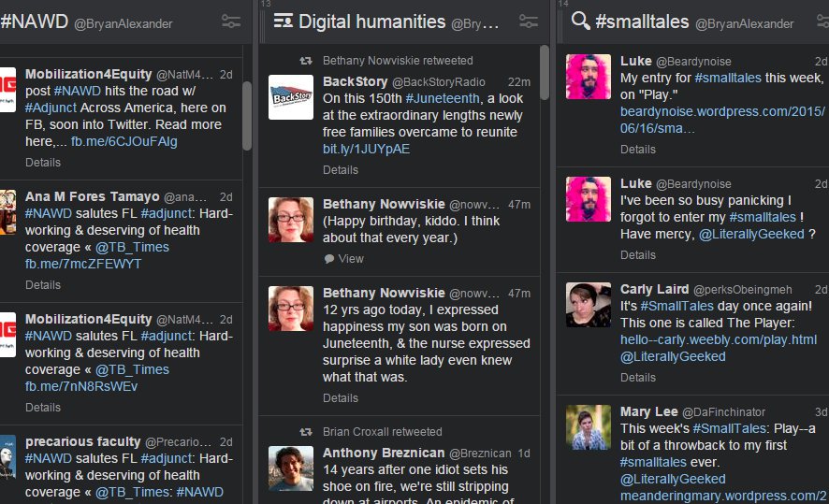Click the #smalltales column title
Viewport: 829px width, 504px height.
[x=642, y=22]
